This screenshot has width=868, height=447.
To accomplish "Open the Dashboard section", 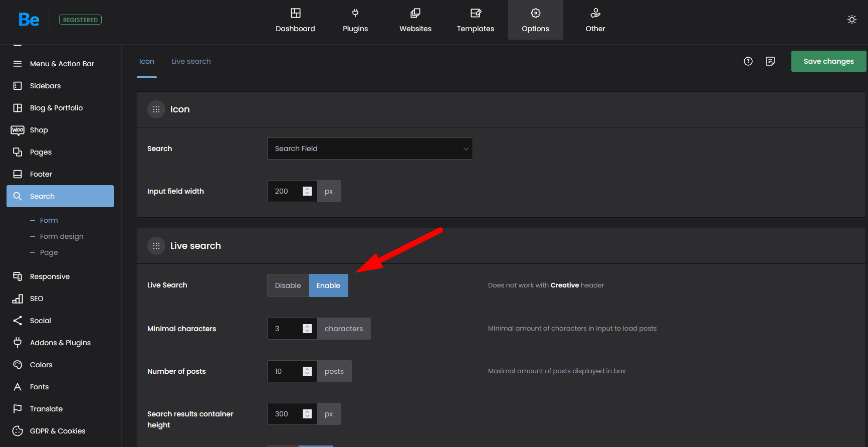I will point(295,20).
